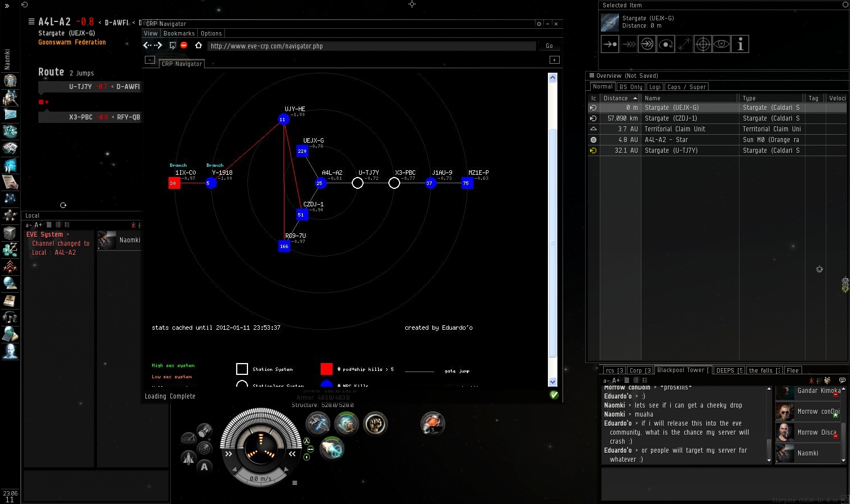The height and width of the screenshot is (504, 850).
Task: Close current browser tab with minus button
Action: coord(149,60)
